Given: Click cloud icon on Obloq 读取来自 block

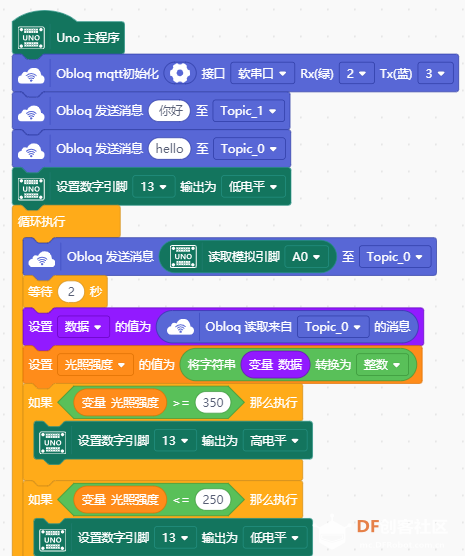Looking at the screenshot, I should click(181, 327).
